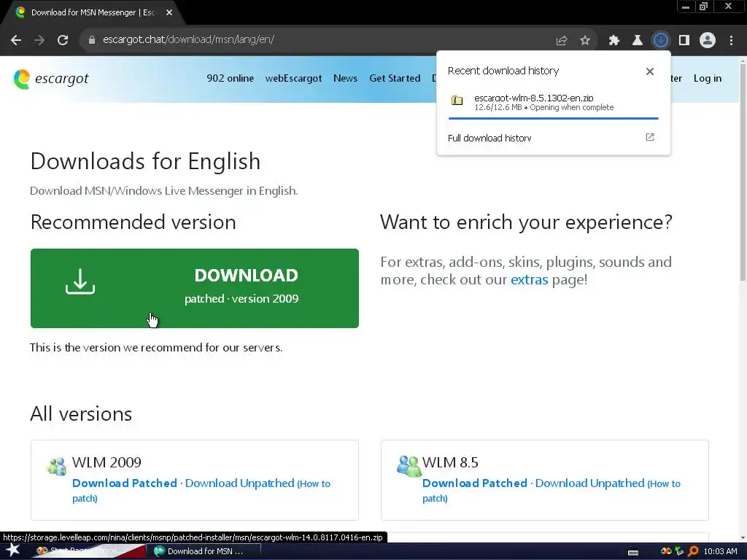
Task: Close the Download for MSN Messenger tab
Action: click(x=169, y=13)
